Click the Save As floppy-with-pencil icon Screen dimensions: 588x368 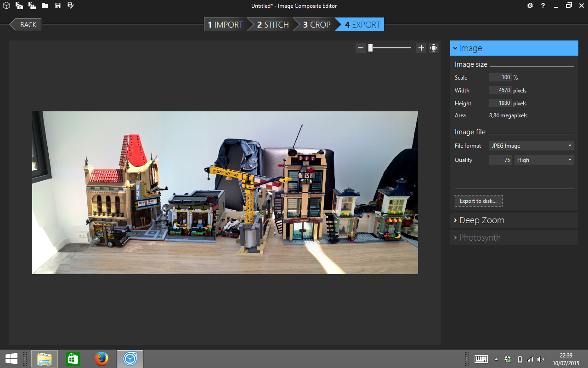tap(71, 6)
